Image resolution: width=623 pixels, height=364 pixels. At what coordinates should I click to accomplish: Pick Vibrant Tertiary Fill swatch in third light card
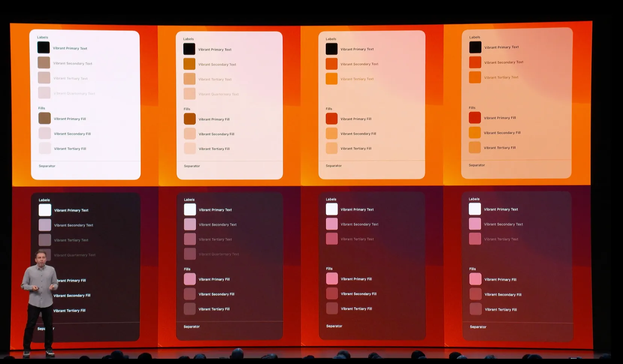[332, 148]
